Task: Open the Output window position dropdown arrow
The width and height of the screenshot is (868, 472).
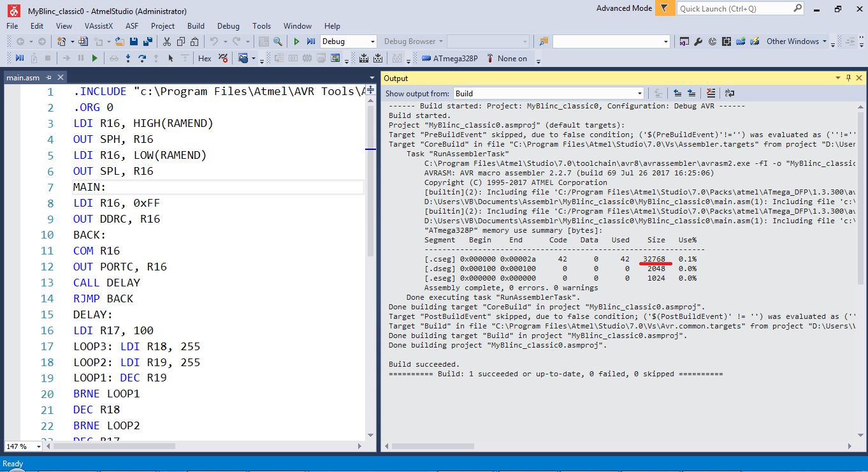Action: click(839, 78)
